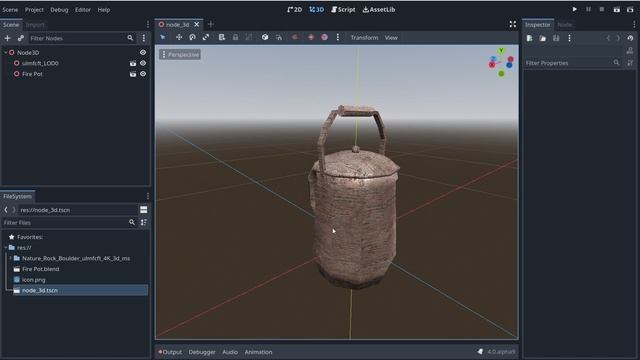640x360 pixels.
Task: Open the Animation bottom panel
Action: pyautogui.click(x=258, y=352)
